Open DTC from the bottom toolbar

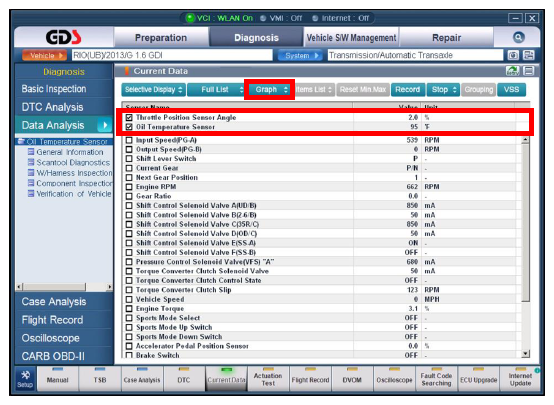tap(184, 379)
